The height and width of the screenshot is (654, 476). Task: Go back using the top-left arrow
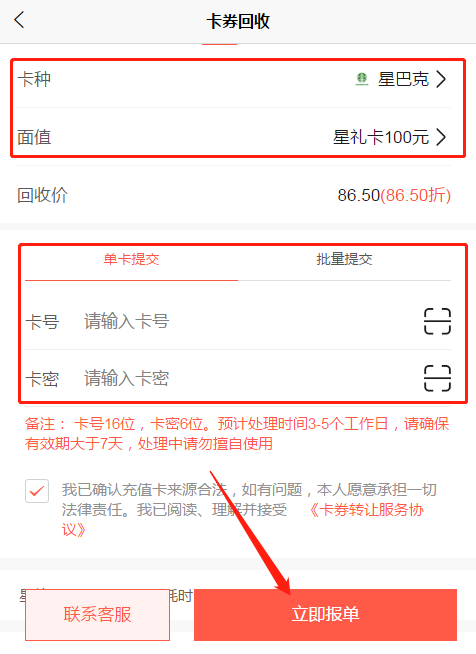(x=19, y=20)
